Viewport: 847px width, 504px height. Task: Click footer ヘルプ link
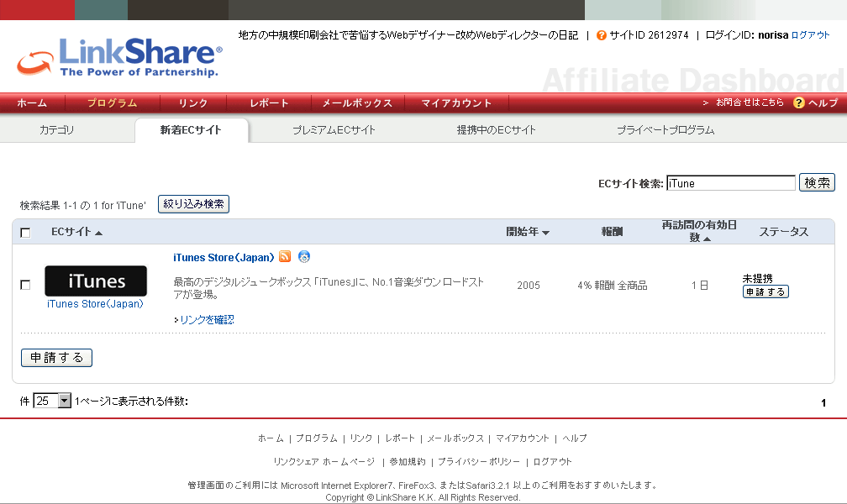574,438
